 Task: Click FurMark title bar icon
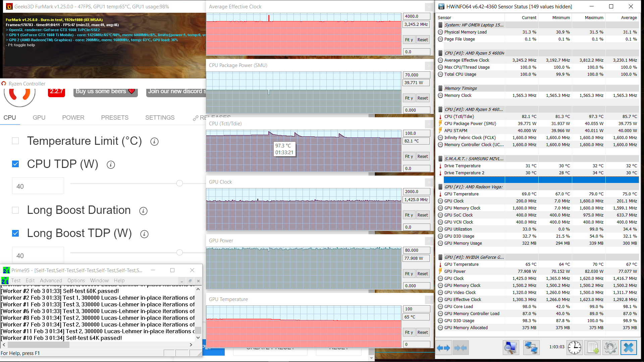(9, 6)
